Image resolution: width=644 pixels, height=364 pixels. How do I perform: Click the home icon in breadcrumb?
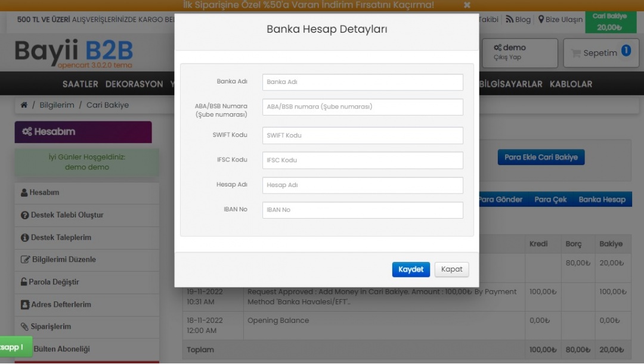pos(24,105)
